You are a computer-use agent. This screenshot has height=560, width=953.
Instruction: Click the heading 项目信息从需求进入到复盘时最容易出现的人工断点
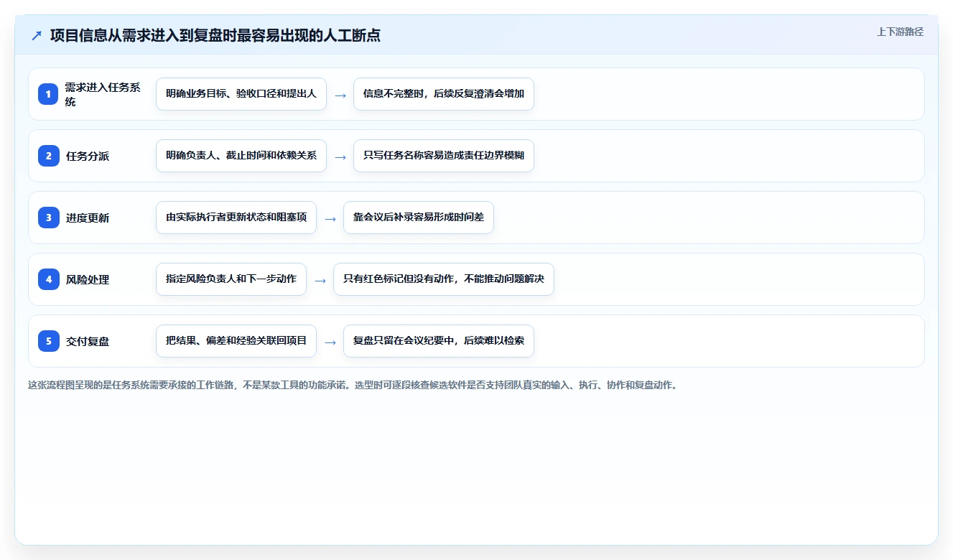[215, 35]
